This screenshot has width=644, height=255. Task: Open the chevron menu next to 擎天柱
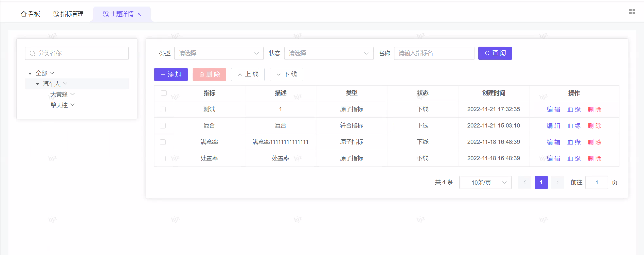point(72,105)
